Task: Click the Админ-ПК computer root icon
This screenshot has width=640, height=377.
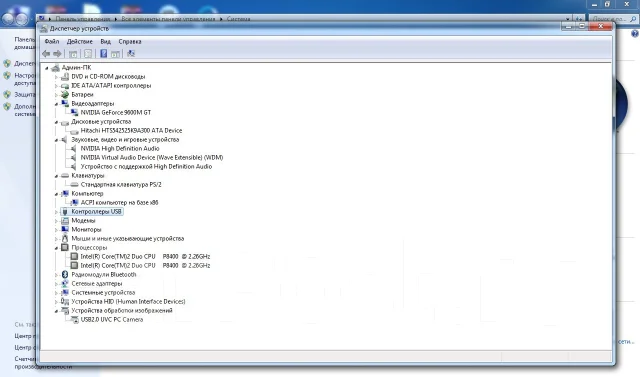Action: pos(56,68)
